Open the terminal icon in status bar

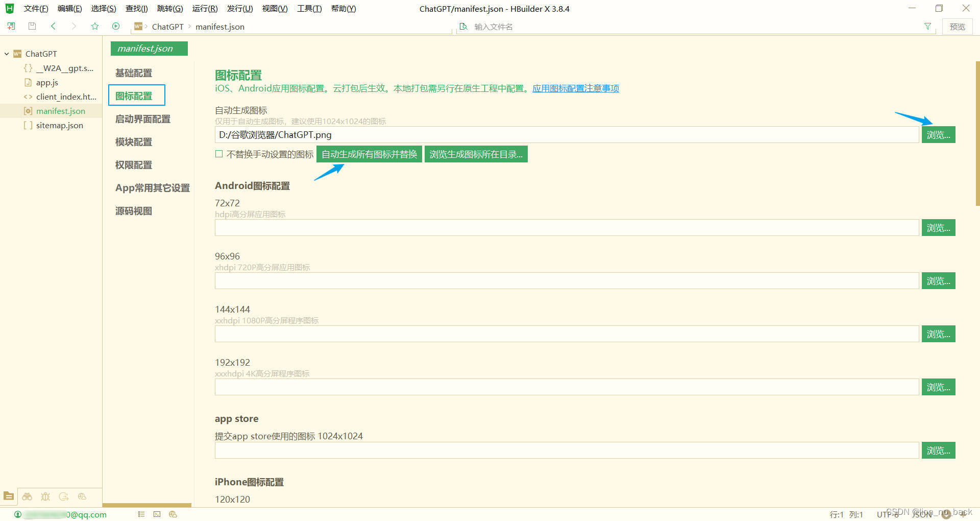pyautogui.click(x=157, y=514)
